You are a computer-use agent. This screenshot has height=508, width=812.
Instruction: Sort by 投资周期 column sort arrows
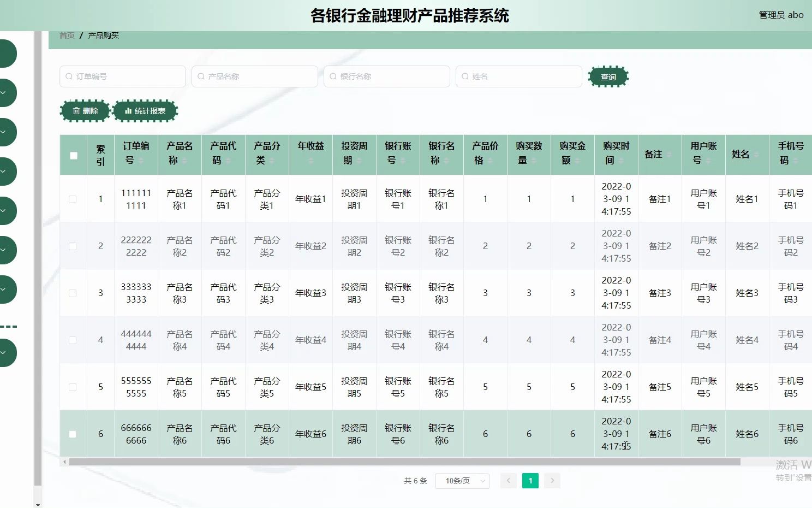point(359,161)
